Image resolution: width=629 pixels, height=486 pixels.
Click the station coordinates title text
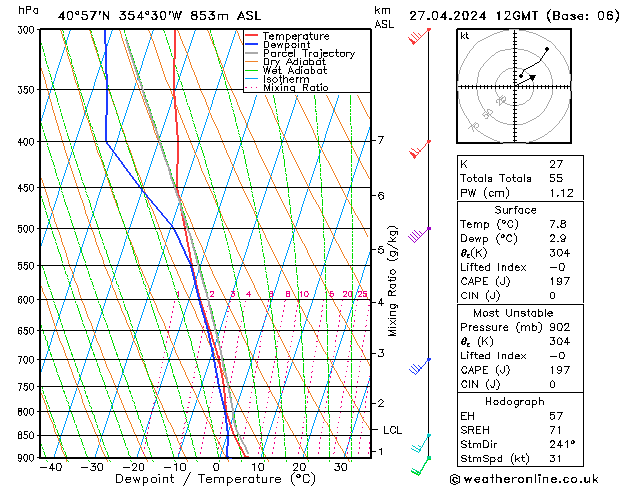(x=159, y=16)
